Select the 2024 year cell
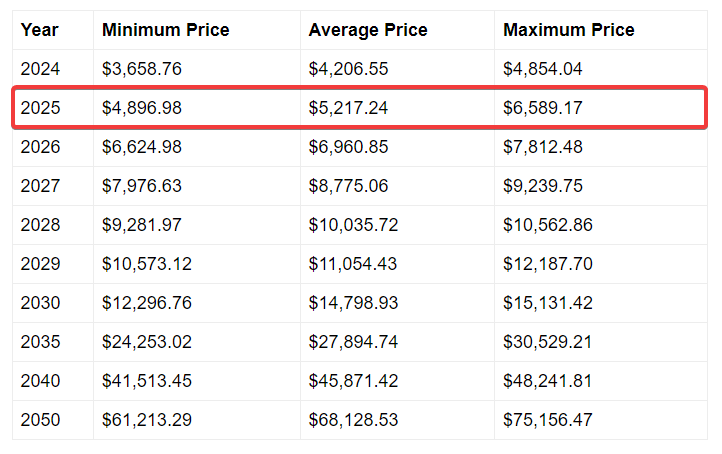 coord(40,69)
